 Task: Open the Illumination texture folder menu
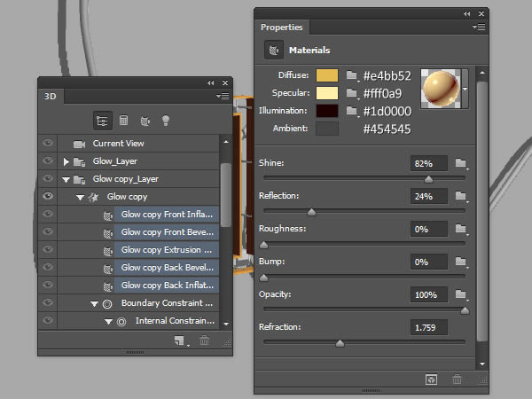[352, 111]
